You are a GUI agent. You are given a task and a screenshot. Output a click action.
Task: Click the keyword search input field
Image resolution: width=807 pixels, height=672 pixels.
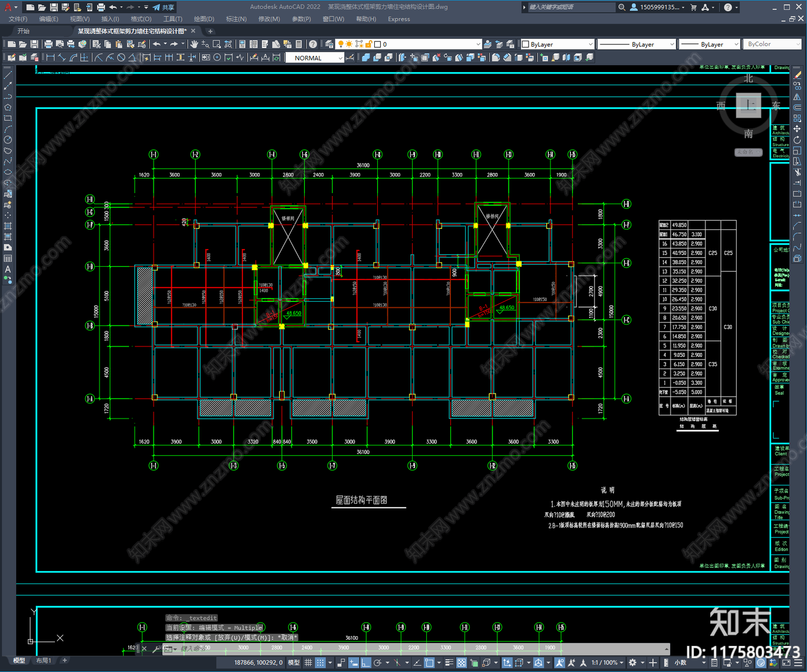(571, 7)
